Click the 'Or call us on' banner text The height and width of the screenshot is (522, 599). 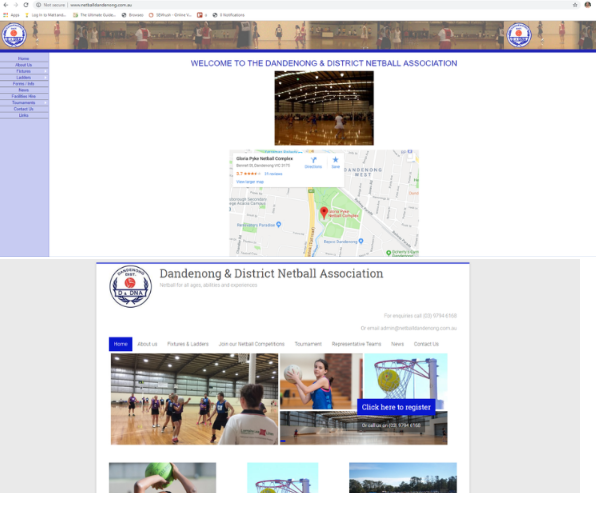pyautogui.click(x=391, y=425)
